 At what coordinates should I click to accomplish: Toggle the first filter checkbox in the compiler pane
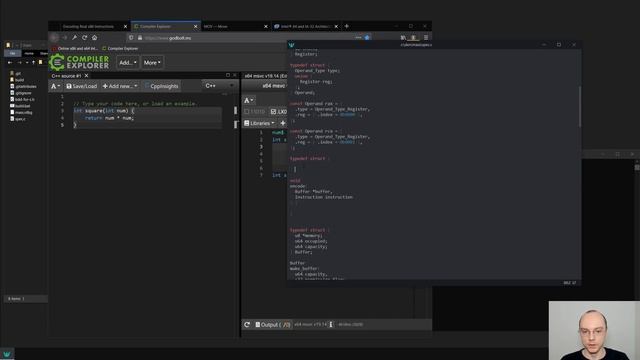(x=254, y=111)
